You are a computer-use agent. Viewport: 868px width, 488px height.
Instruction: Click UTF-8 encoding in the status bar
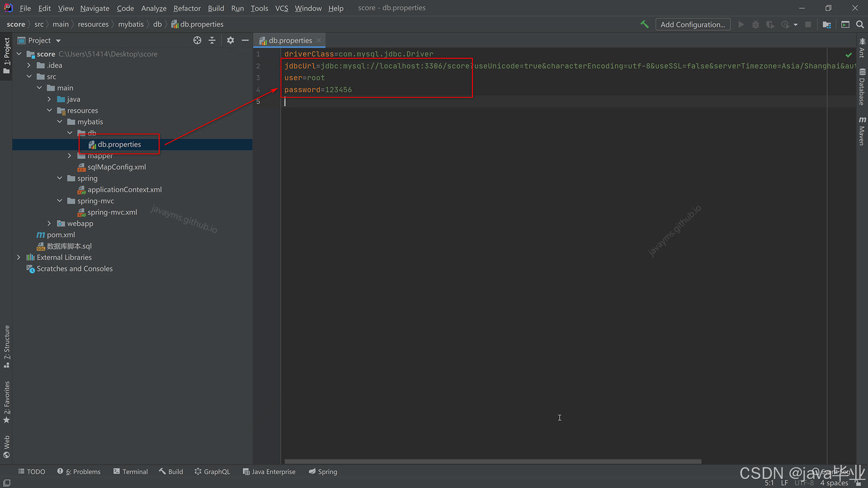point(804,483)
